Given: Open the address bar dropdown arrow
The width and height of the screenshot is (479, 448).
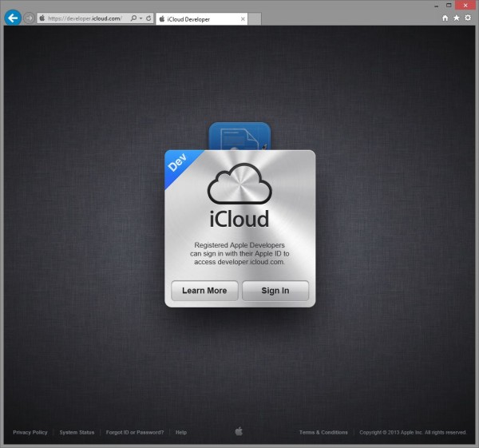Looking at the screenshot, I should [x=141, y=18].
